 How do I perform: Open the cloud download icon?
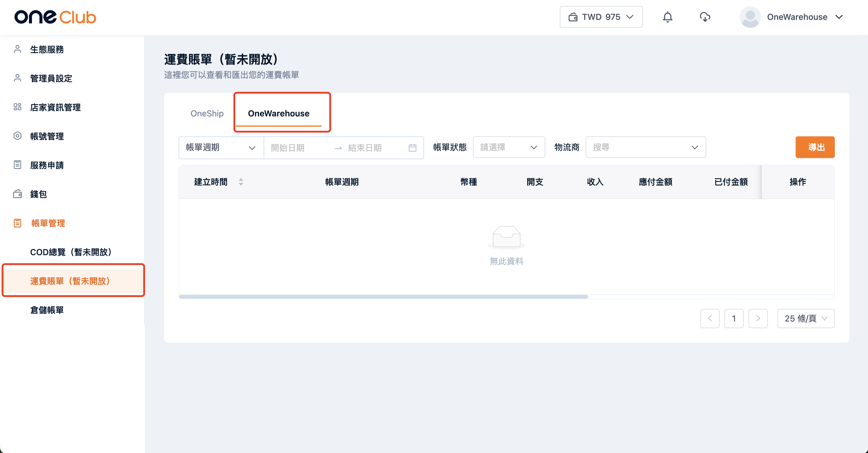point(705,17)
